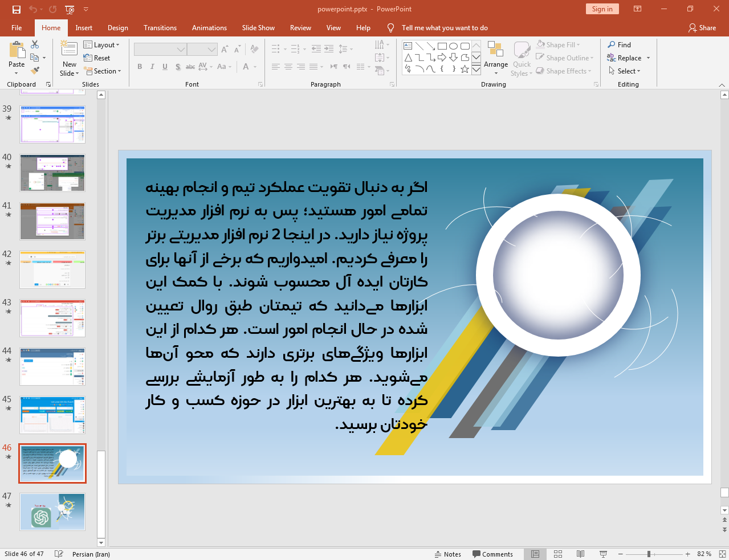Click the Sign in button
The image size is (729, 560).
602,9
